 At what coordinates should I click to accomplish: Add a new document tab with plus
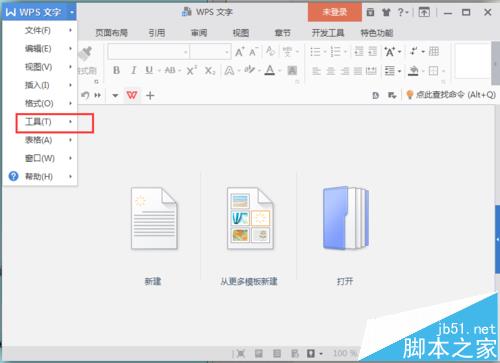click(x=150, y=96)
